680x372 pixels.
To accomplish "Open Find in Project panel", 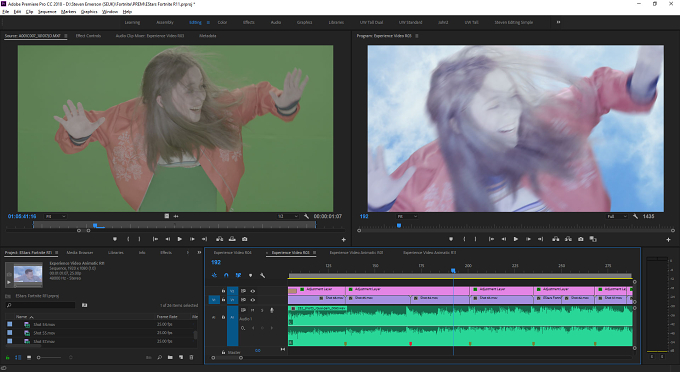I will 160,357.
